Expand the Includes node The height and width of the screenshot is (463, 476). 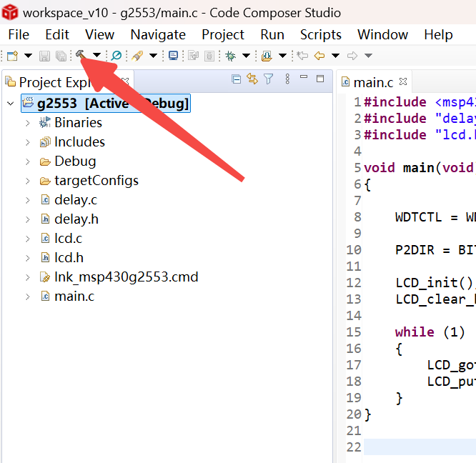click(x=28, y=143)
